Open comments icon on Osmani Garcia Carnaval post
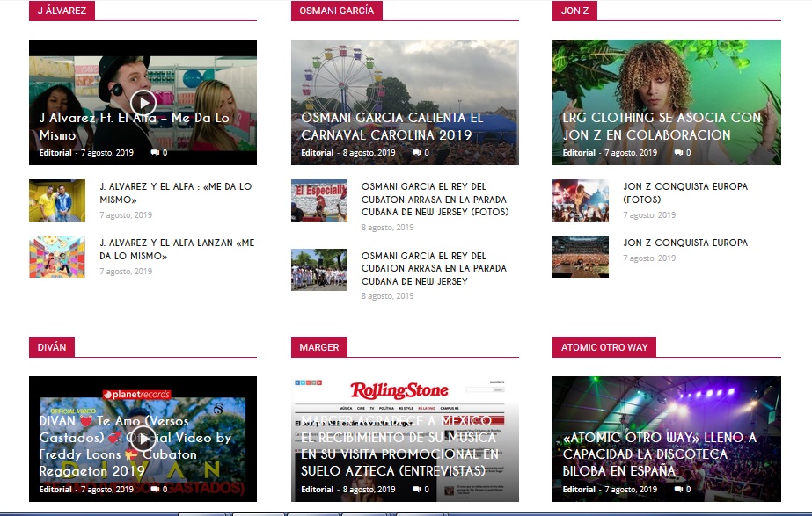Image resolution: width=812 pixels, height=516 pixels. (x=416, y=153)
